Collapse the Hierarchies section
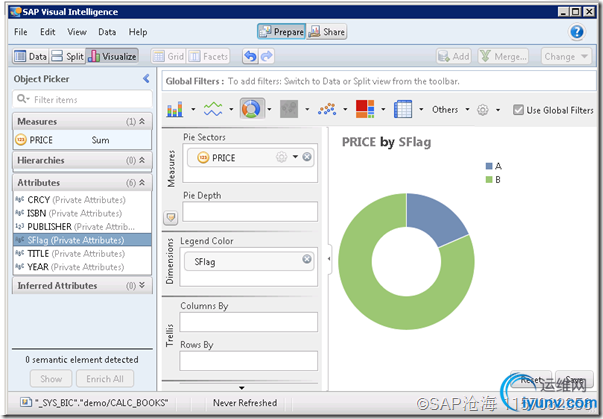The height and width of the screenshot is (419, 603). [x=142, y=160]
